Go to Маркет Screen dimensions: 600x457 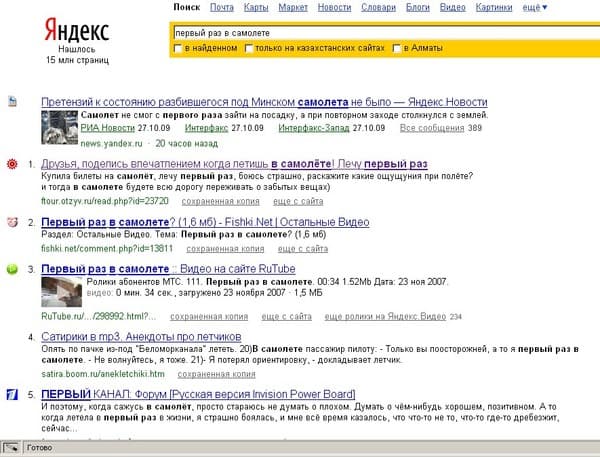293,7
